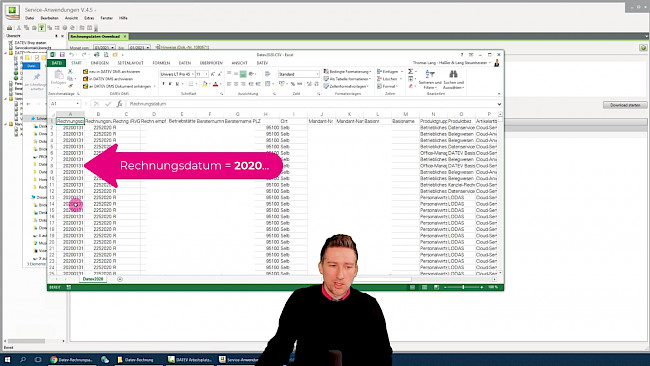Click 'neu in DATEV DMS archivieren' icon

pos(85,72)
